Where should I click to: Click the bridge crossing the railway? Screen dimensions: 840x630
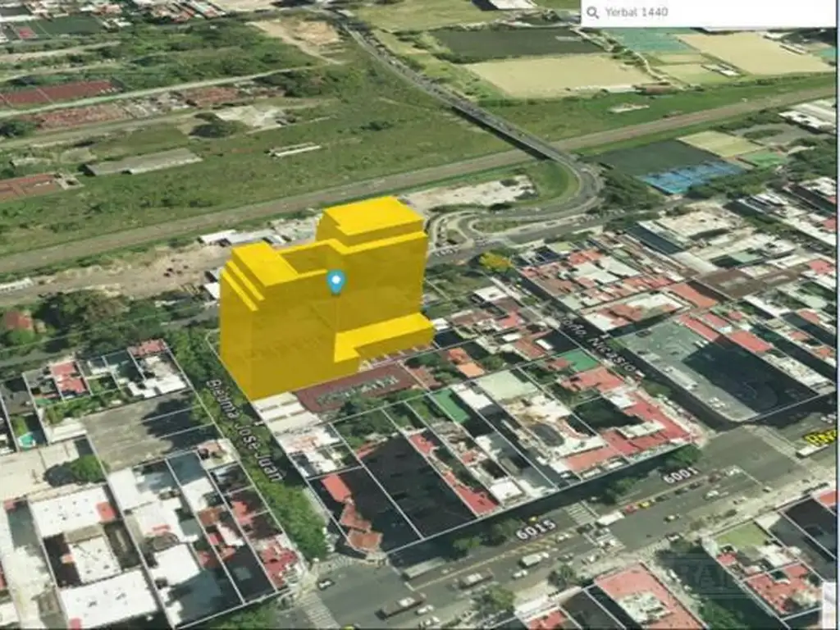click(x=492, y=123)
